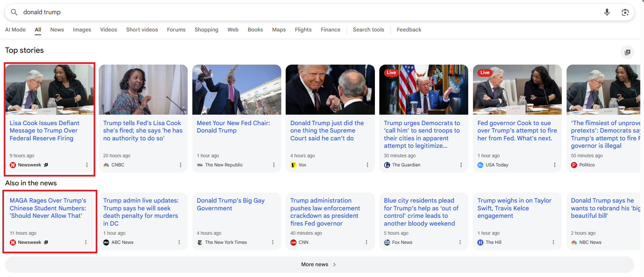
Task: Open three-dot menu on New York Times story
Action: click(273, 242)
